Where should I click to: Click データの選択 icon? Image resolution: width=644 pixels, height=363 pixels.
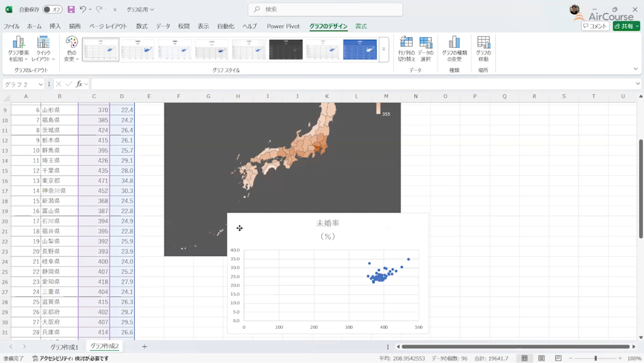pyautogui.click(x=425, y=48)
